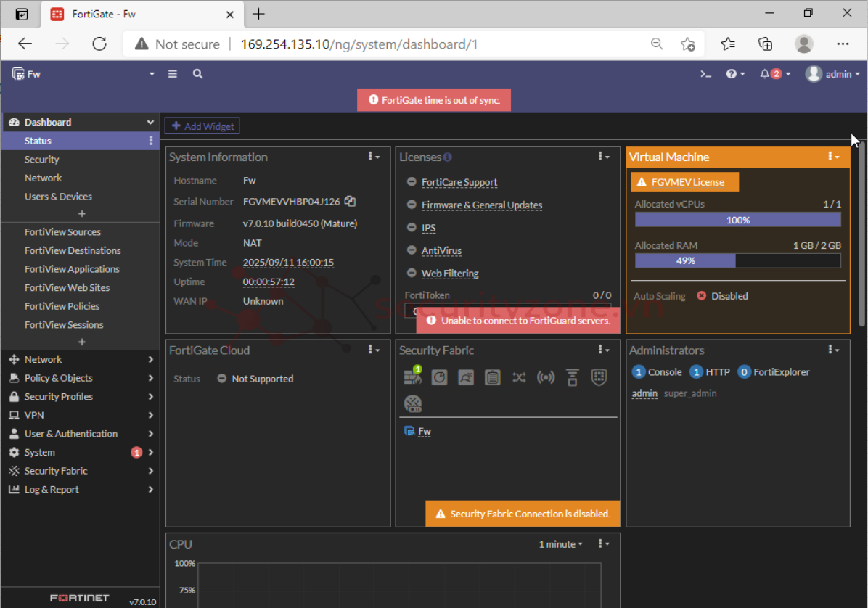The image size is (868, 608).
Task: Click the FortiAnalyzer pie chart icon
Action: [440, 378]
